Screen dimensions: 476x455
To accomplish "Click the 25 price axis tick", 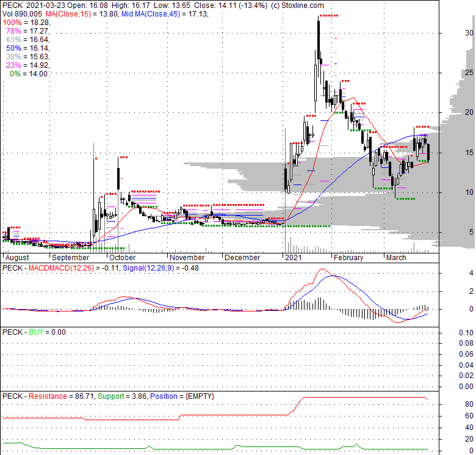I will (x=469, y=73).
